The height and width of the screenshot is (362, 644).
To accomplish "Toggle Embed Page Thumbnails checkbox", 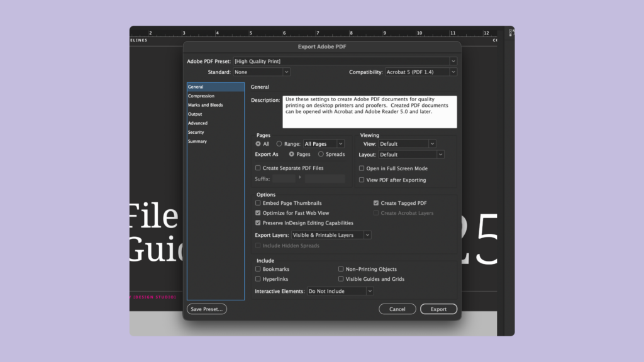I will pyautogui.click(x=258, y=203).
